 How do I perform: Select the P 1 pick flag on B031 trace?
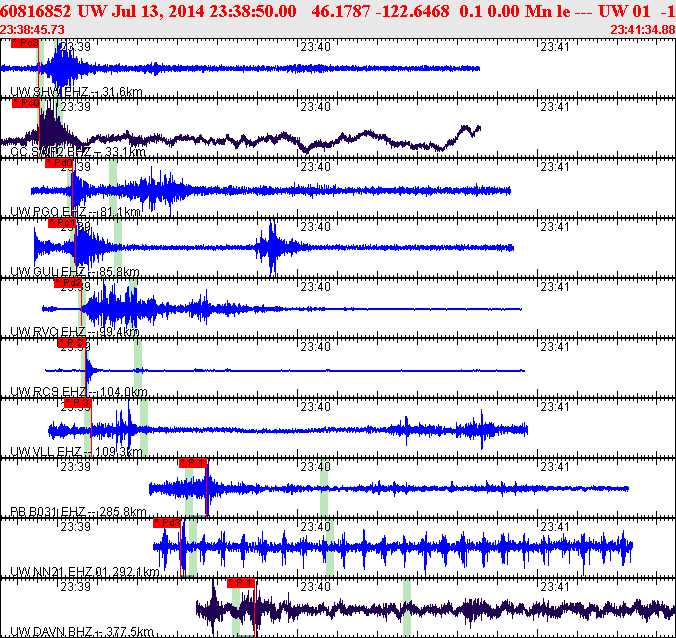193,463
